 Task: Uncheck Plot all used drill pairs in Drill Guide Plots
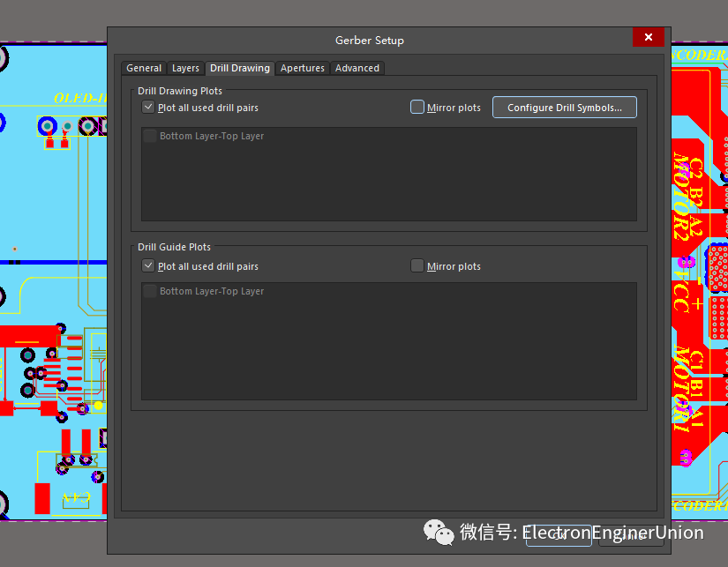coord(148,266)
